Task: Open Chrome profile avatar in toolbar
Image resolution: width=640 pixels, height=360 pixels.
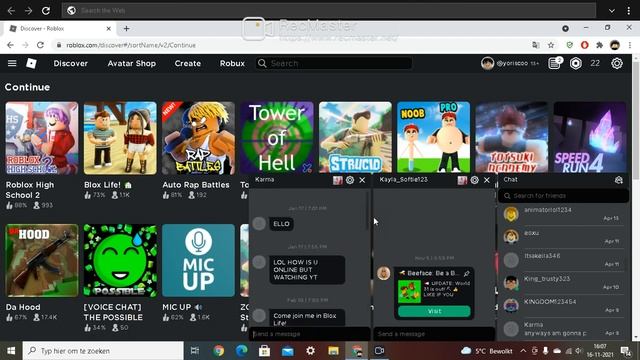Action: point(615,45)
